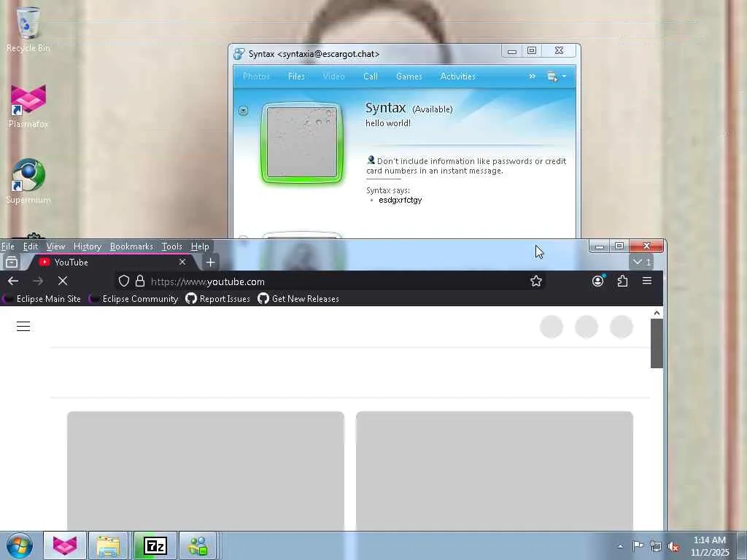Open the Get New Releases bookmark
This screenshot has width=747, height=560.
pos(298,298)
